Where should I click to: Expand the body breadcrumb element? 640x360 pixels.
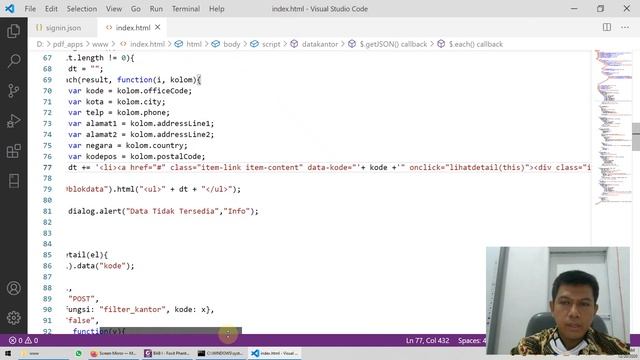click(x=226, y=44)
